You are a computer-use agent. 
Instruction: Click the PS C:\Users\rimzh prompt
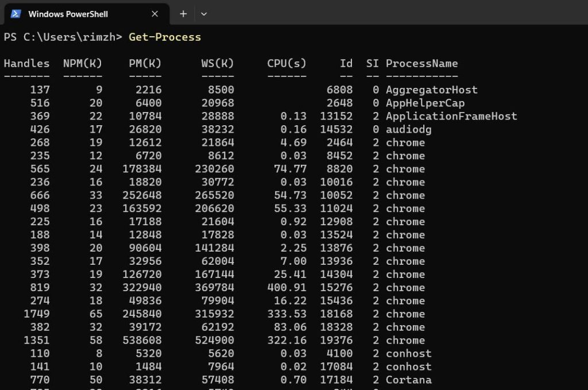point(63,37)
